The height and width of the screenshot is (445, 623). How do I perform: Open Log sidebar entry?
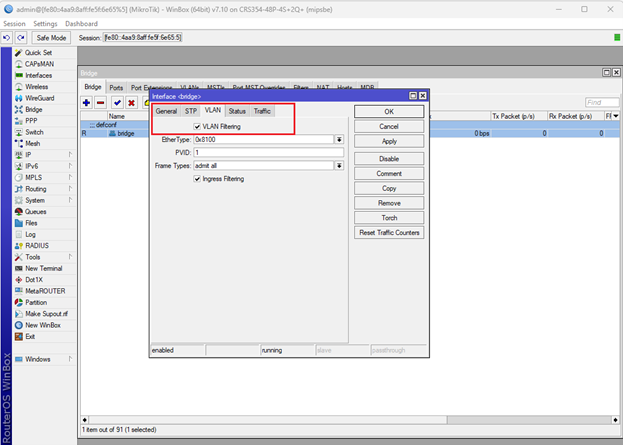click(x=30, y=234)
